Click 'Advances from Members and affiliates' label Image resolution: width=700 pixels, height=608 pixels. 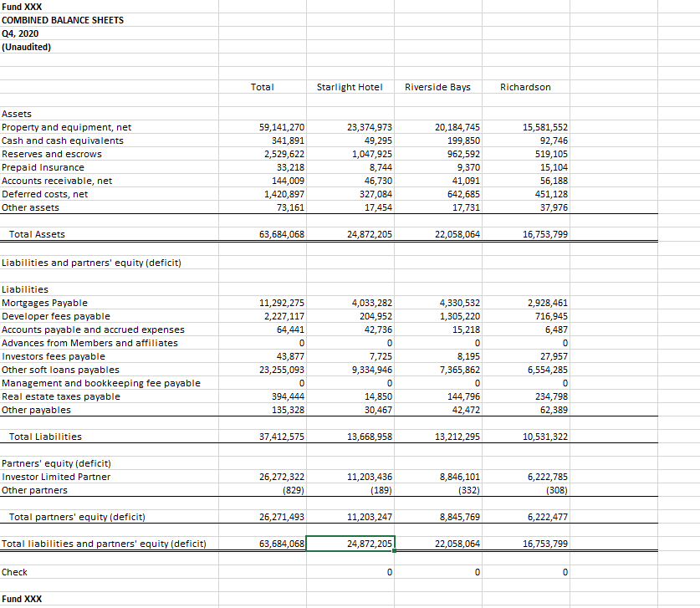point(89,343)
